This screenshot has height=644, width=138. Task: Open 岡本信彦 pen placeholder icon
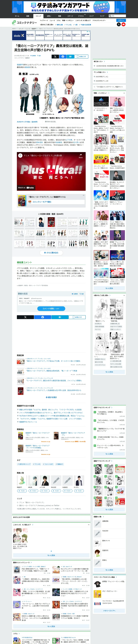(x=56, y=481)
